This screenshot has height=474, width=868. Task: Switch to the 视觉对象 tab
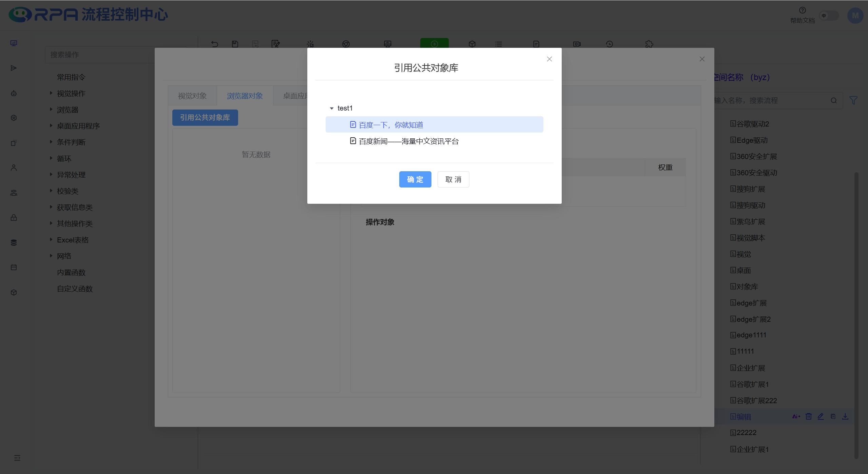[x=192, y=96]
